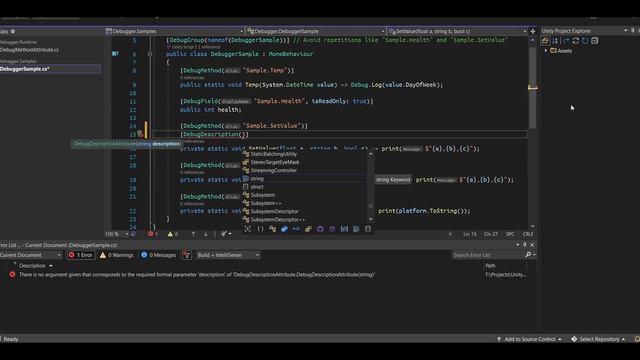Toggle the classes filter in IntelliSense

coord(272,229)
